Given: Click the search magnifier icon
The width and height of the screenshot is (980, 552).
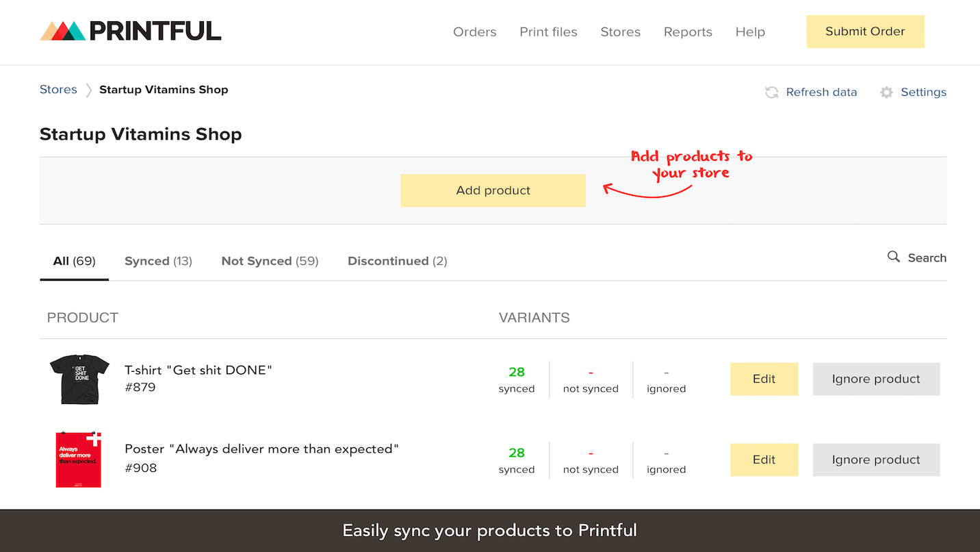Looking at the screenshot, I should click(893, 257).
